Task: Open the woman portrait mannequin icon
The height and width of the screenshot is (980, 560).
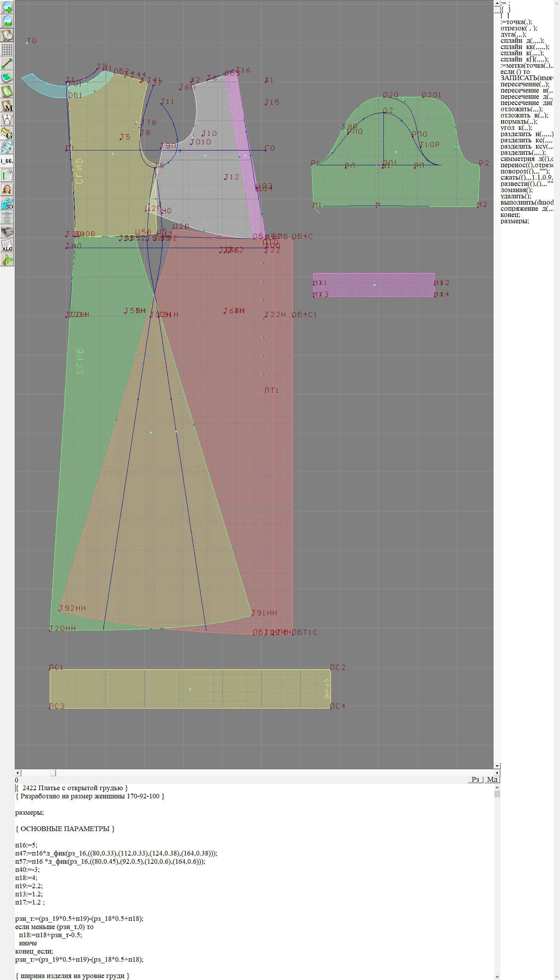Action: 7,189
